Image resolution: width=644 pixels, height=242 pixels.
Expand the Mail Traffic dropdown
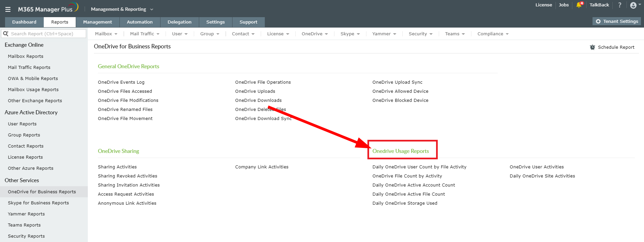pyautogui.click(x=145, y=34)
